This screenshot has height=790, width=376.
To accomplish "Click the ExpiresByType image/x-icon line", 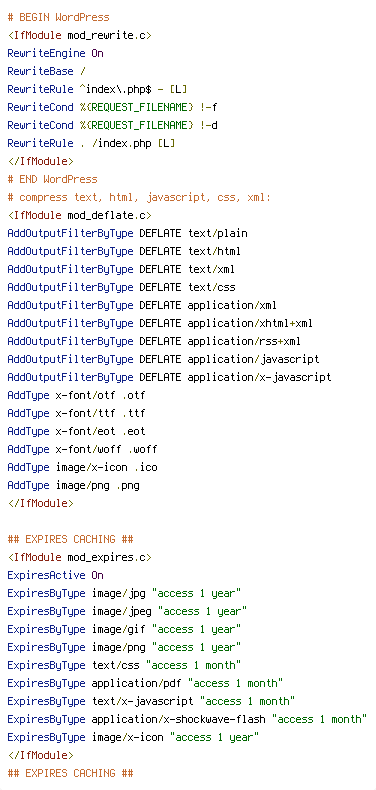I will click(134, 739).
